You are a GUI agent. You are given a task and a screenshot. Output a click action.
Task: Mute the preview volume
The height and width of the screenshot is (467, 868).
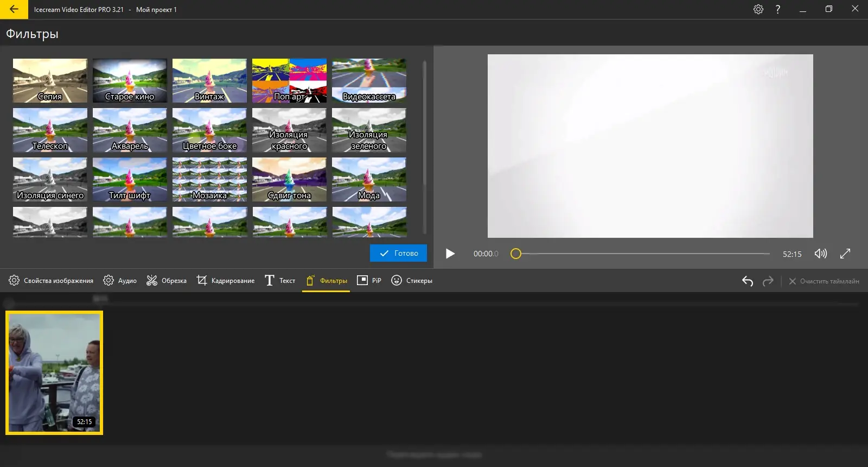821,254
